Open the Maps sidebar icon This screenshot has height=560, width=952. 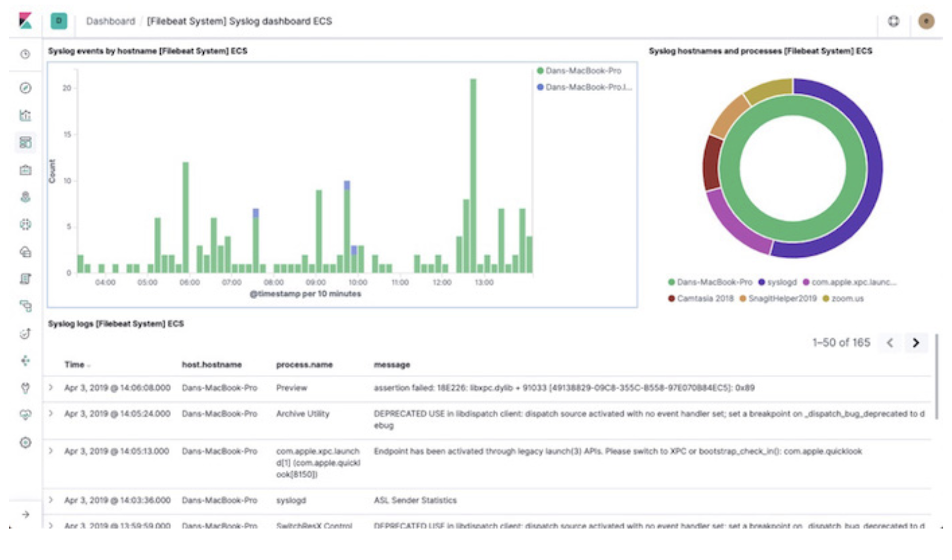25,197
